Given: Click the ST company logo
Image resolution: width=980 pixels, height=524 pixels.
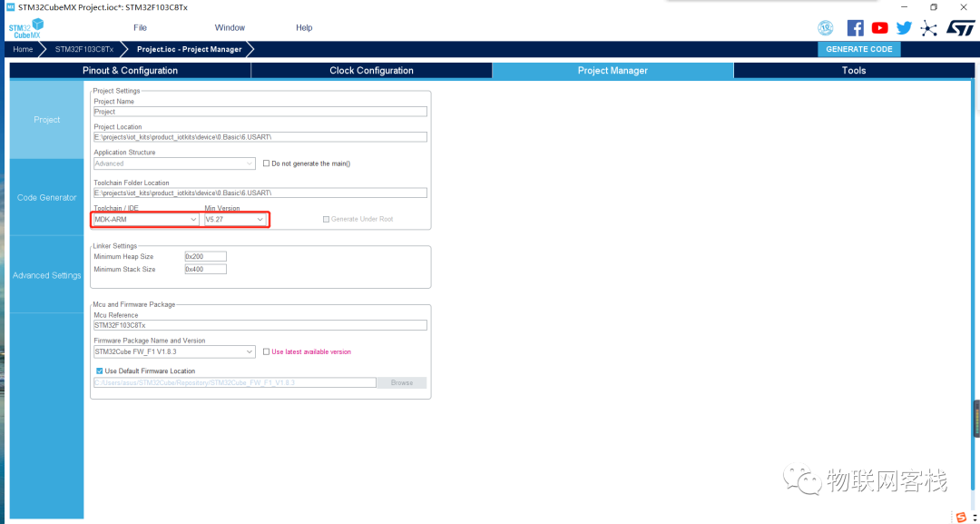Looking at the screenshot, I should (960, 27).
